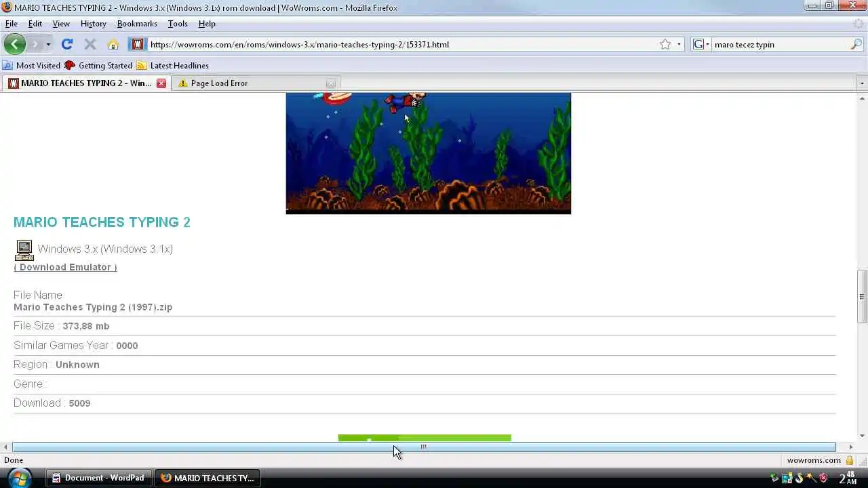
Task: Click the vertical scrollbar up arrow
Action: click(x=862, y=98)
